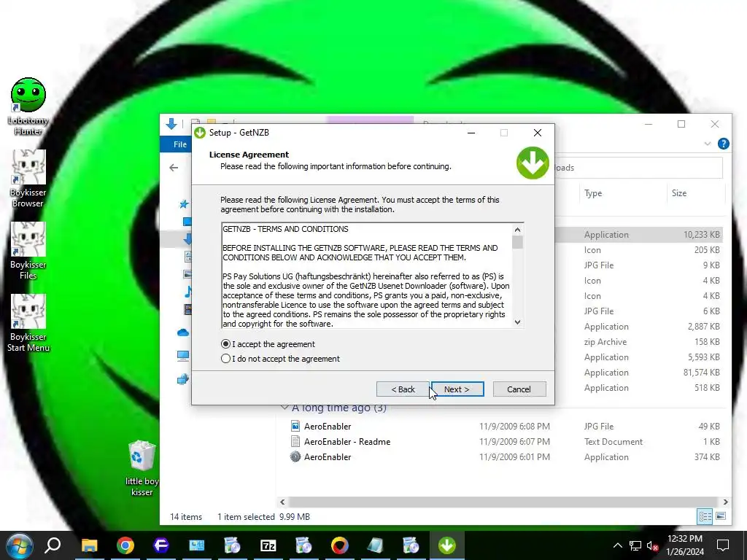Select Network icon in Explorer sidebar
747x560 pixels.
point(183,379)
